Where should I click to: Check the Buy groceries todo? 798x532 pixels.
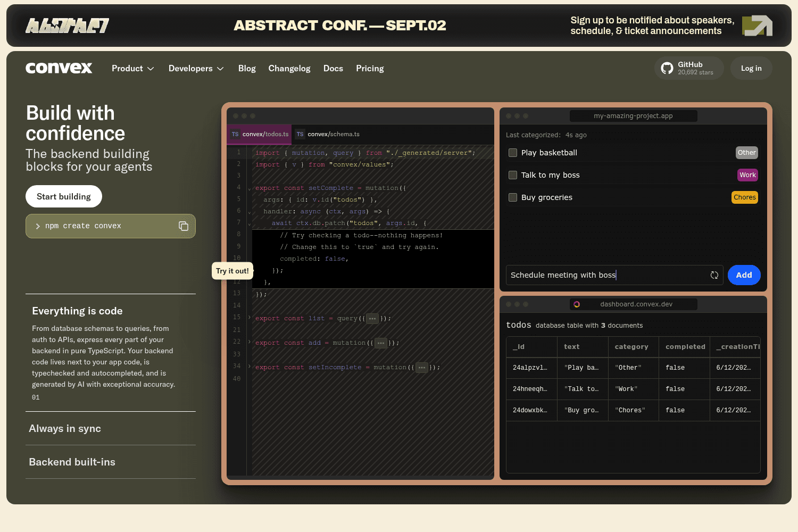(x=513, y=197)
